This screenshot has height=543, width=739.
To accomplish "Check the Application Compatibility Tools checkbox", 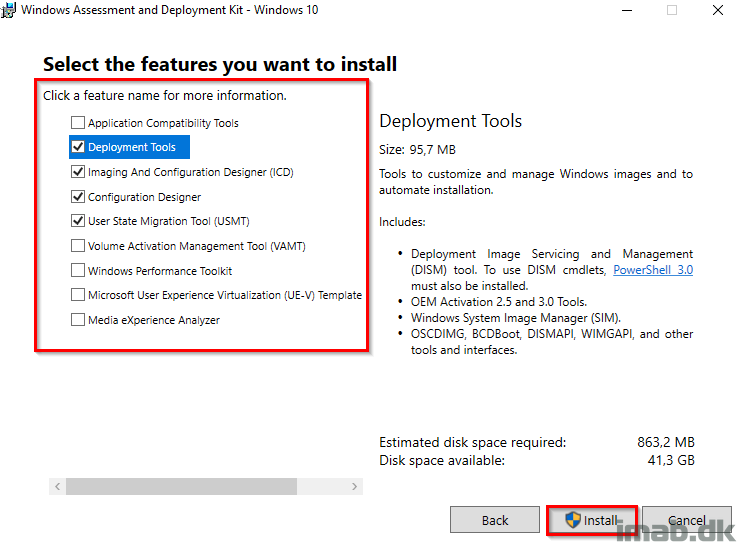I will coord(78,123).
